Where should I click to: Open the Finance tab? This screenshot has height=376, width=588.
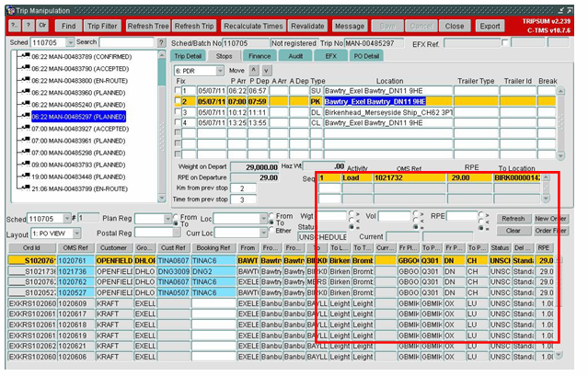click(x=259, y=56)
